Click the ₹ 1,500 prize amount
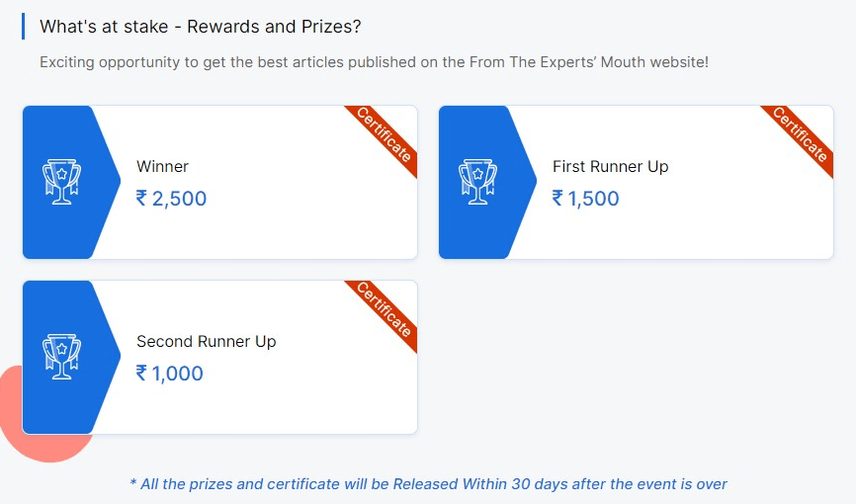Screen dimensions: 856x504 click(x=586, y=199)
